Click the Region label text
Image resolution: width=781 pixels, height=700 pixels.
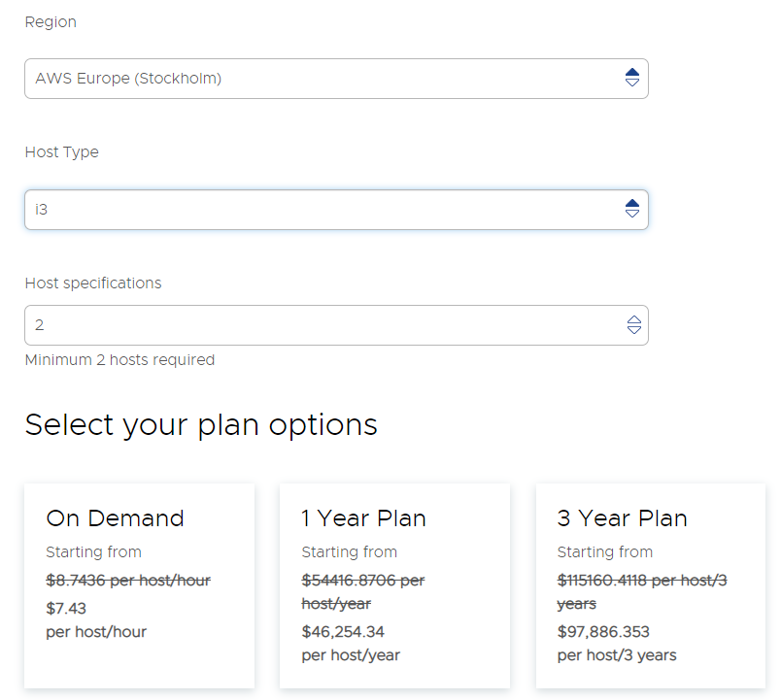(51, 22)
